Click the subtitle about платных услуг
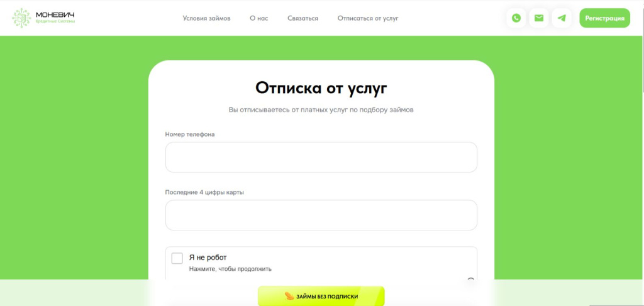 pos(321,110)
